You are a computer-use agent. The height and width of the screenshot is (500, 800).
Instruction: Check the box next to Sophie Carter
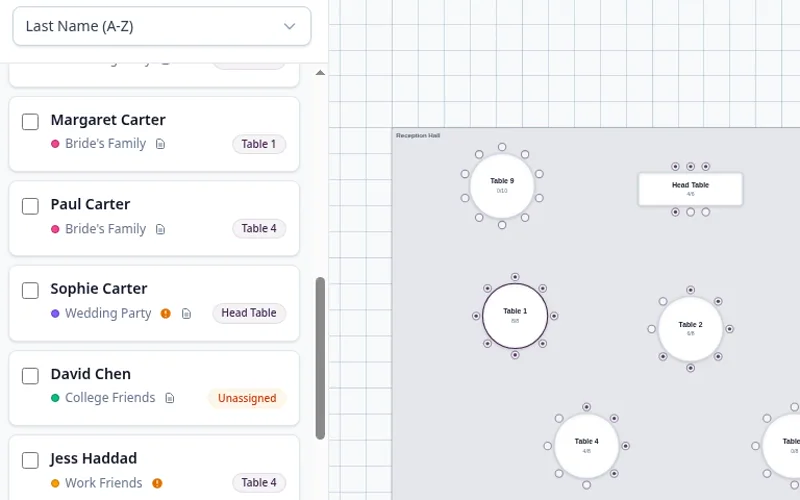pyautogui.click(x=30, y=290)
